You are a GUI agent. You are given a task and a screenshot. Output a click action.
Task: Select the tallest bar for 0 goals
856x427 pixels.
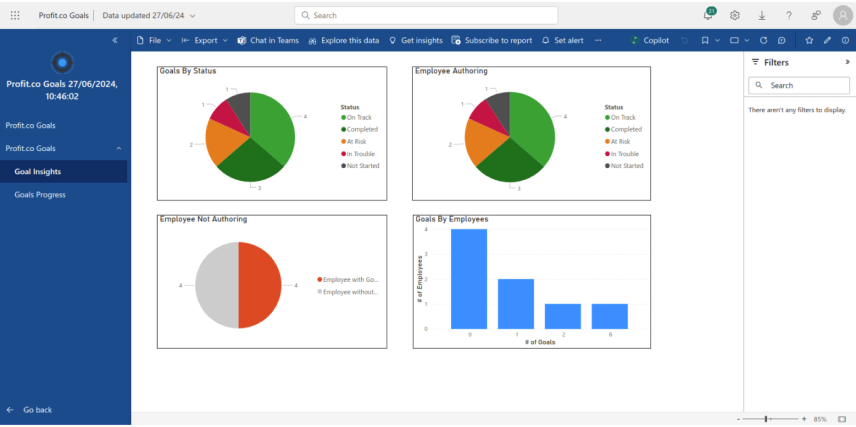pyautogui.click(x=469, y=279)
